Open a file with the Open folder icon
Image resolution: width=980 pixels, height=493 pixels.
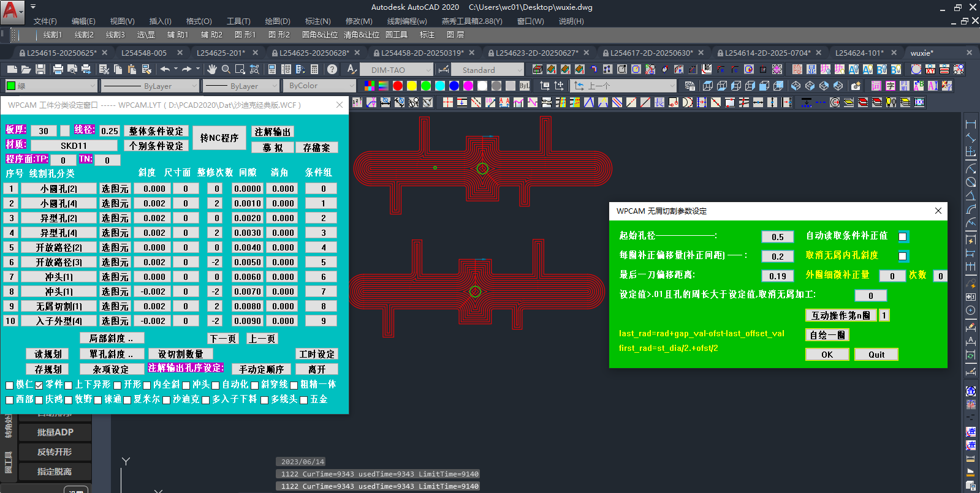(26, 69)
